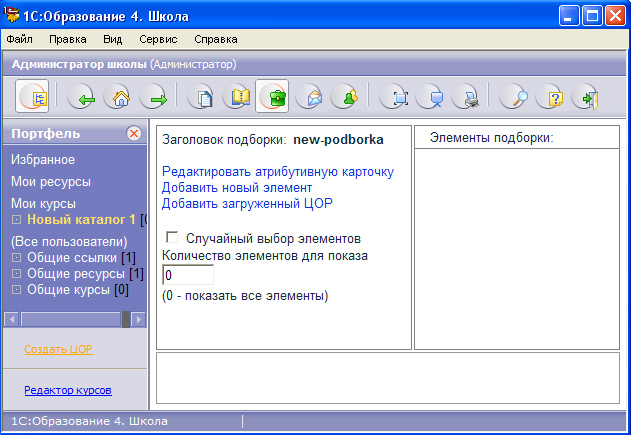
Task: Click the printer icon in toolbar
Action: click(466, 97)
